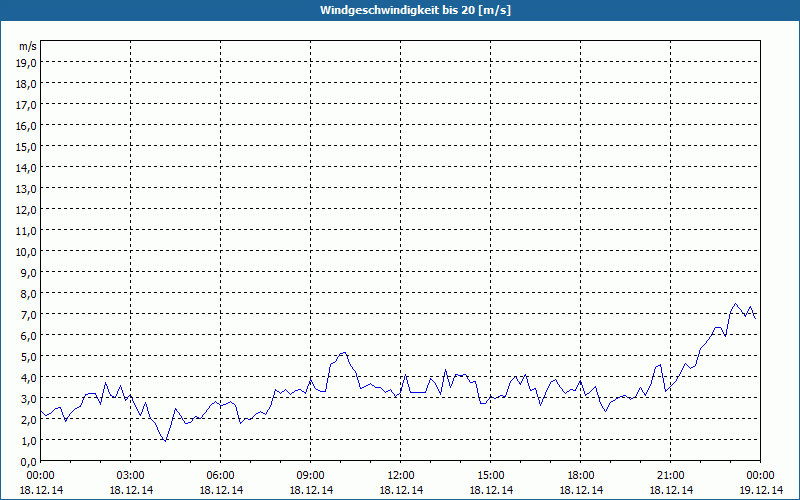Viewport: 800px width, 500px height.
Task: Click the 18.12.14 date under 12:00
Action: (401, 490)
